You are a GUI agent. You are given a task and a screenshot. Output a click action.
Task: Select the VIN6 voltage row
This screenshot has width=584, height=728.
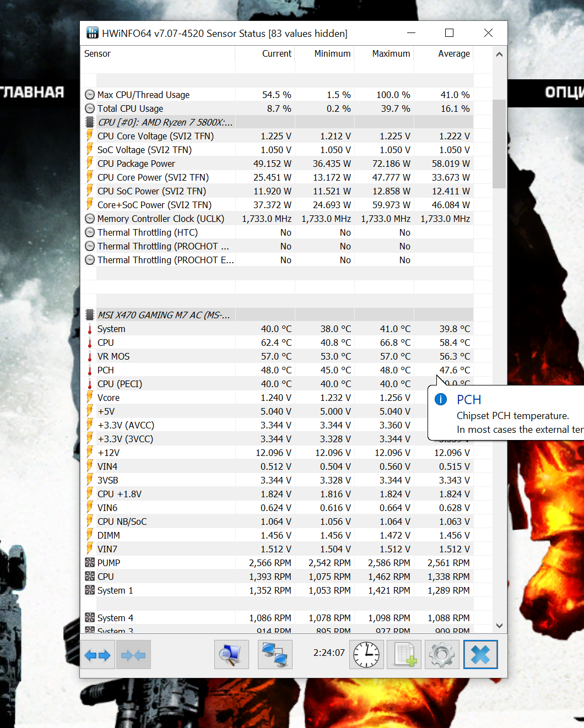[x=277, y=508]
